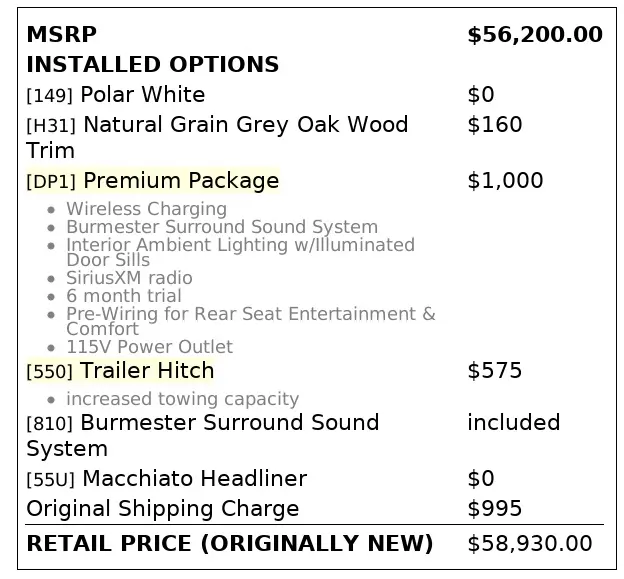Click the $58,930.00 retail price total

click(529, 544)
